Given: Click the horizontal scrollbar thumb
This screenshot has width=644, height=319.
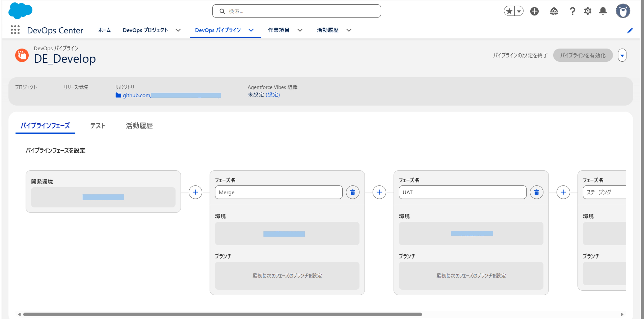Looking at the screenshot, I should (222, 314).
